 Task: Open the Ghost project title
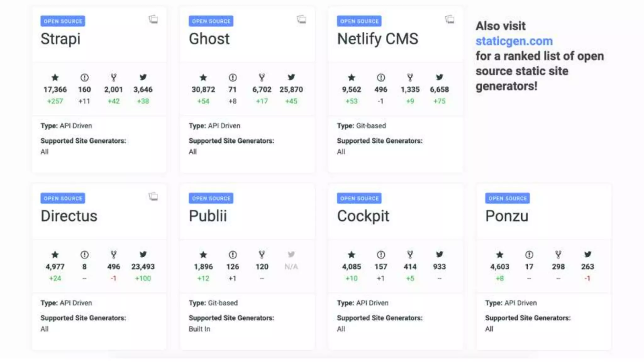point(209,39)
